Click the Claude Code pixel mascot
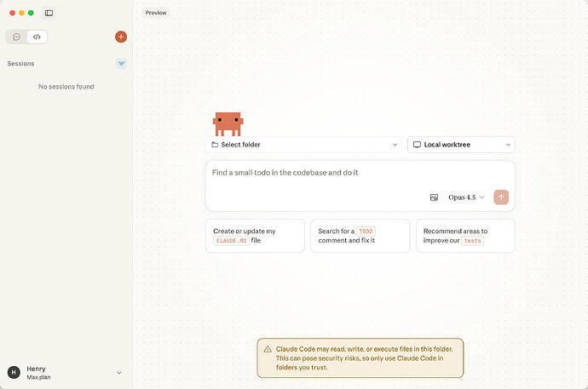The width and height of the screenshot is (588, 389). coord(228,124)
